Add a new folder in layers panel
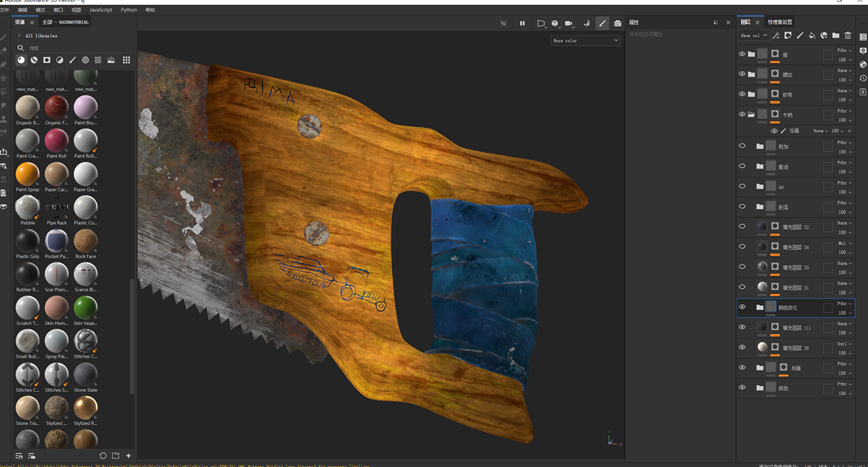Screen dimensions: 868x467 click(x=836, y=36)
